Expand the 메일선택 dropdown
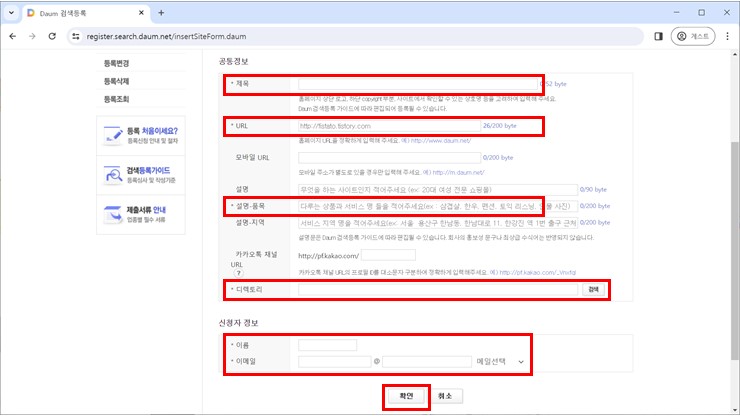The height and width of the screenshot is (416, 740). [x=500, y=362]
